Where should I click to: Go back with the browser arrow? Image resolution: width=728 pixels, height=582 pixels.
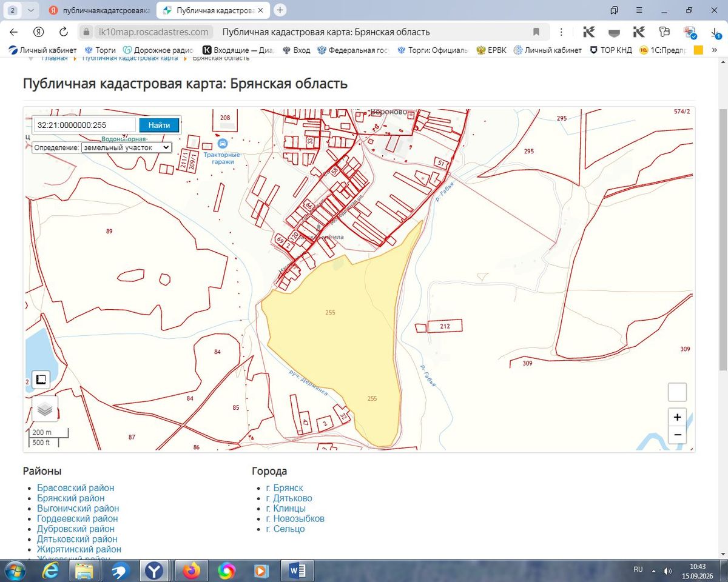point(13,32)
